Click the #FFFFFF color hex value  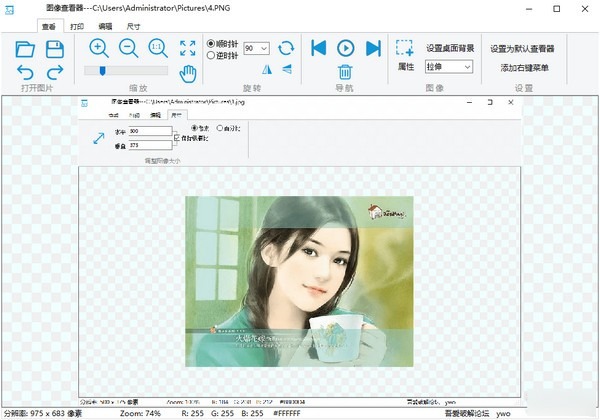point(287,413)
